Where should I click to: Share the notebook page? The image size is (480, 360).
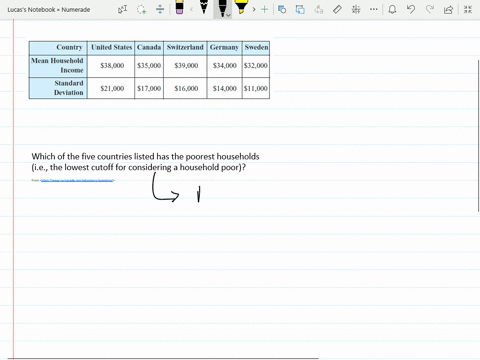(448, 10)
